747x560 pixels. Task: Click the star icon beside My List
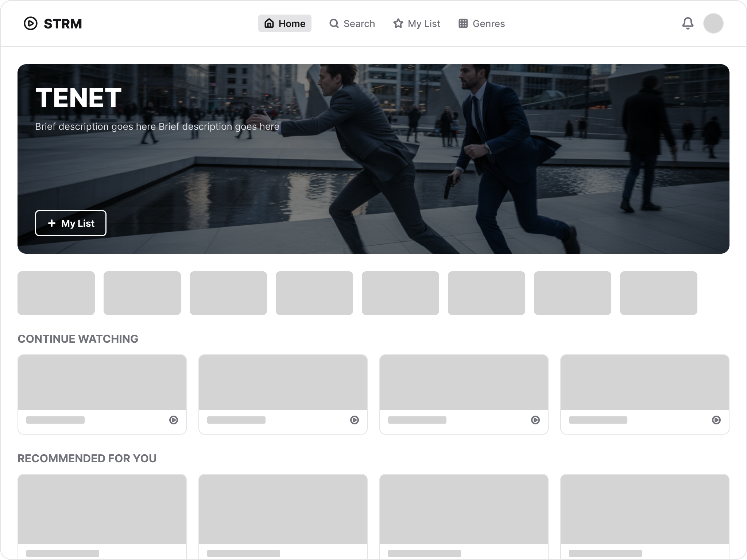[398, 23]
